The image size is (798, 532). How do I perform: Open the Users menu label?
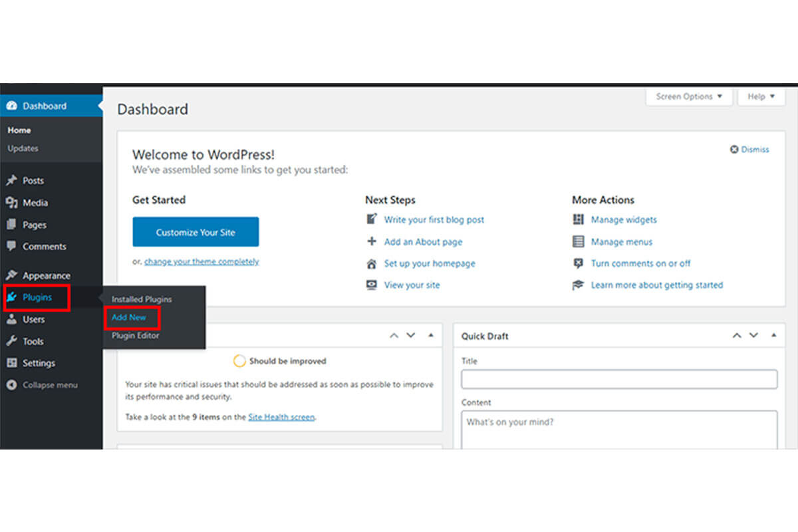[x=34, y=319]
